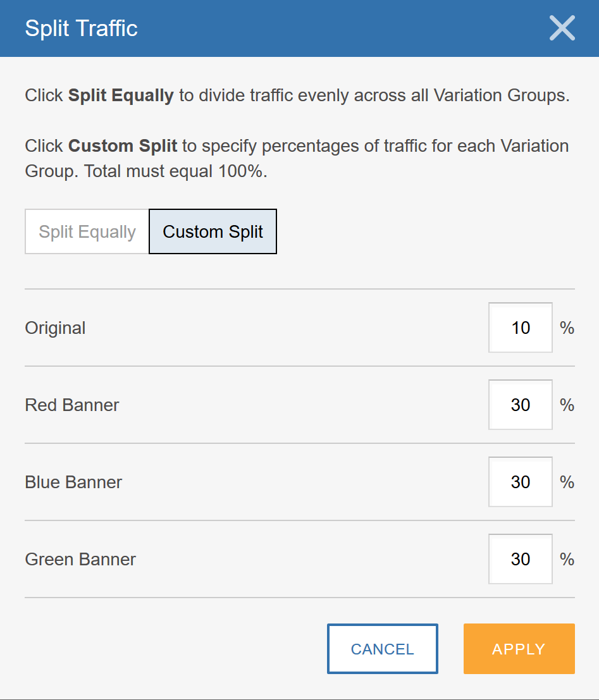Cancel the traffic split changes
The height and width of the screenshot is (700, 599).
click(x=382, y=649)
